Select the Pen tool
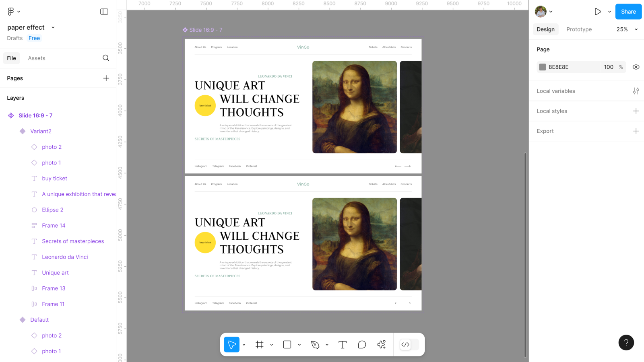The width and height of the screenshot is (644, 362). click(x=315, y=345)
